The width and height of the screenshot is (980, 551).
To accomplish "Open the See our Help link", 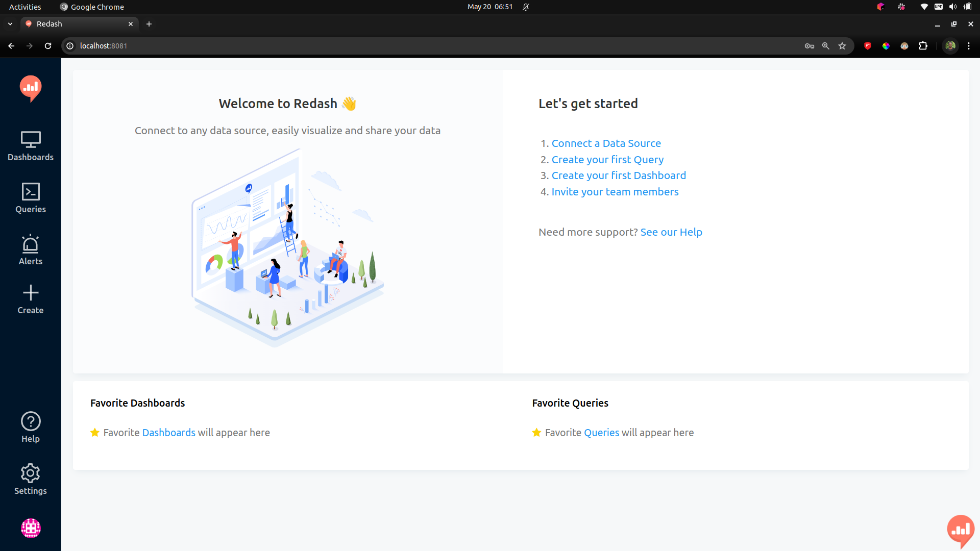I will click(671, 232).
